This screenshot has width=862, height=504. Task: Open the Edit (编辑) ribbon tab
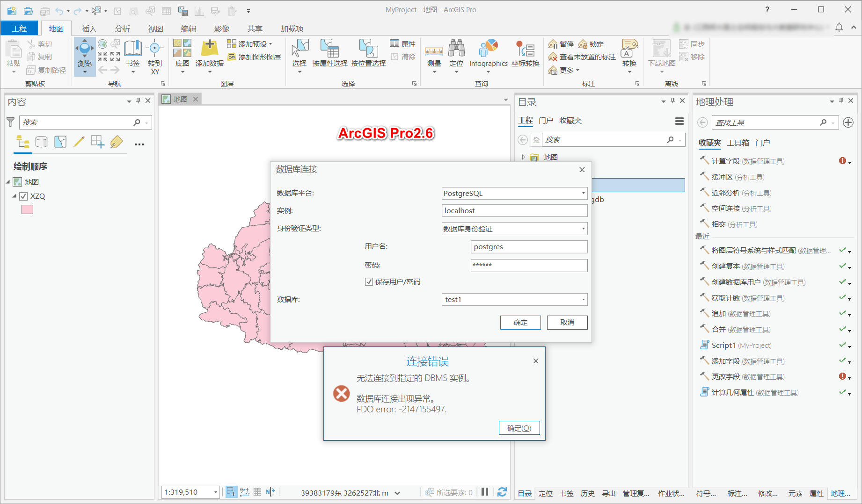(189, 29)
